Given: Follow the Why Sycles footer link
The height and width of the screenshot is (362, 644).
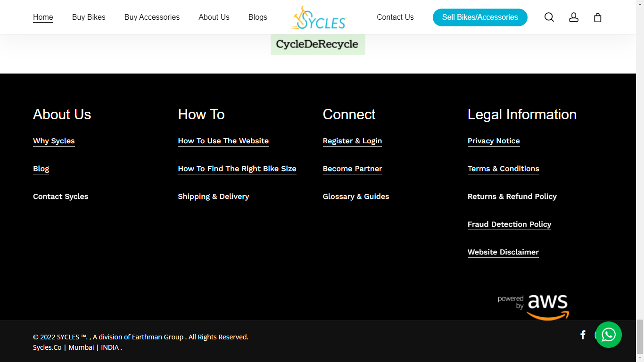Looking at the screenshot, I should point(54,141).
